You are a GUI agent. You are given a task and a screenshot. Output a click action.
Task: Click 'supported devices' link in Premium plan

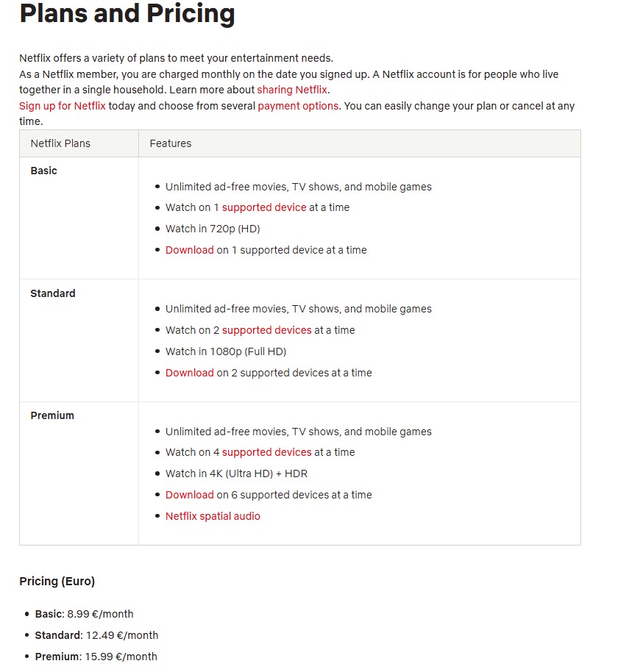(x=267, y=452)
